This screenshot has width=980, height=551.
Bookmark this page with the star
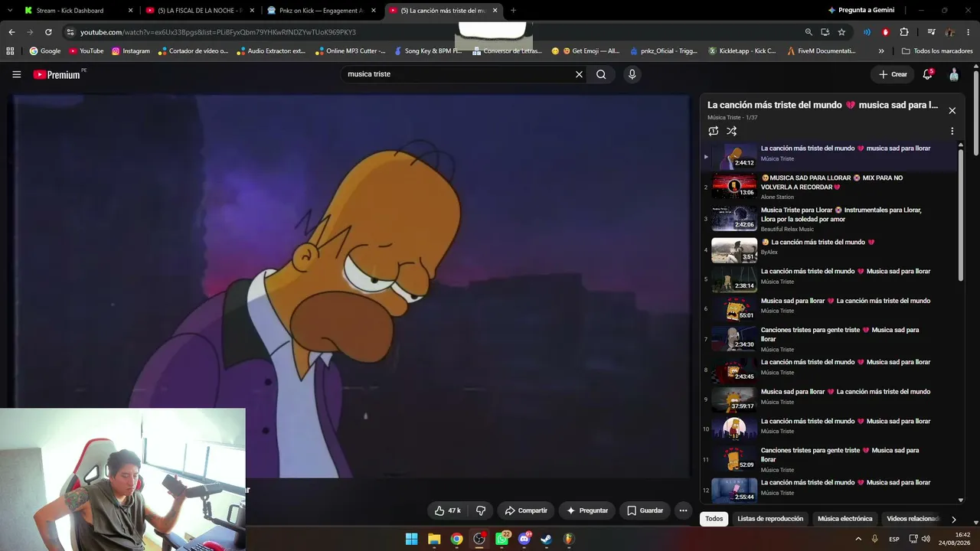[841, 32]
